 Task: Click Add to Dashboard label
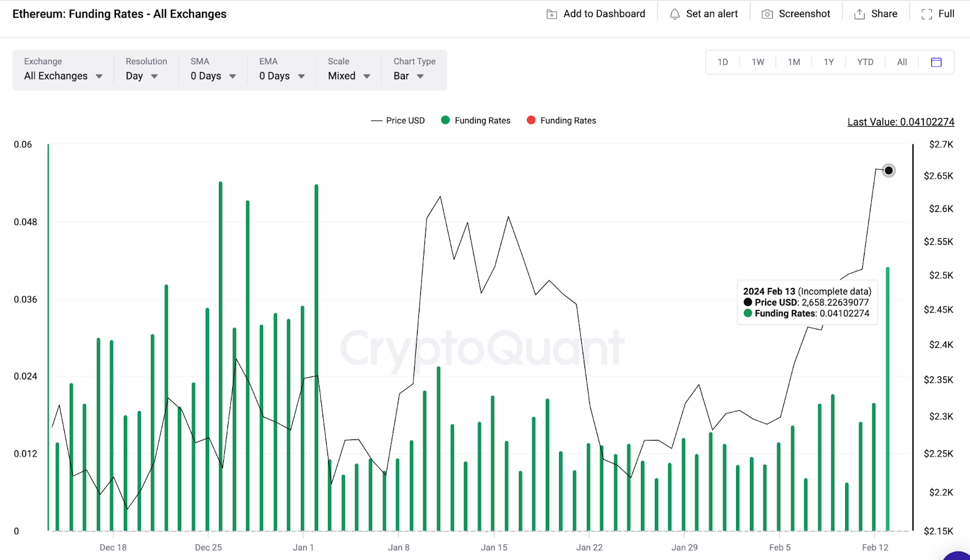(604, 14)
